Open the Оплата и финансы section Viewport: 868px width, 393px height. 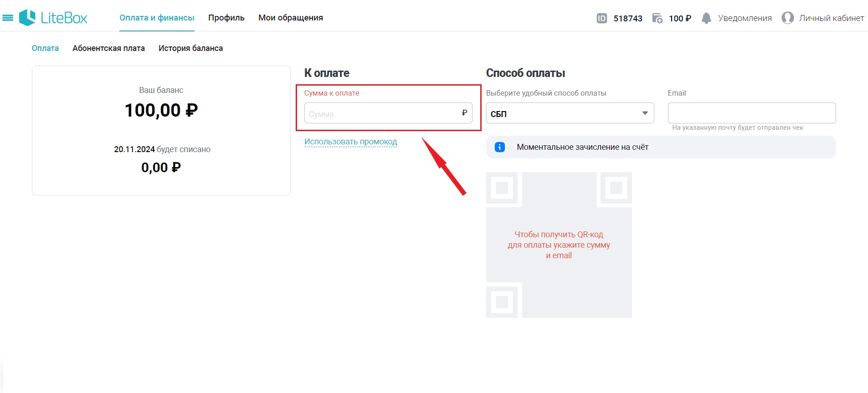157,18
